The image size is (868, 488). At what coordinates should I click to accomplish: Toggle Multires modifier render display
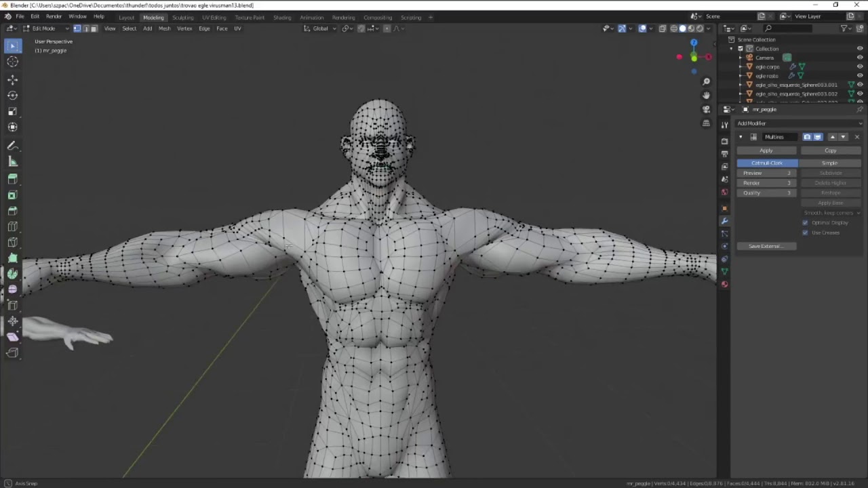807,137
